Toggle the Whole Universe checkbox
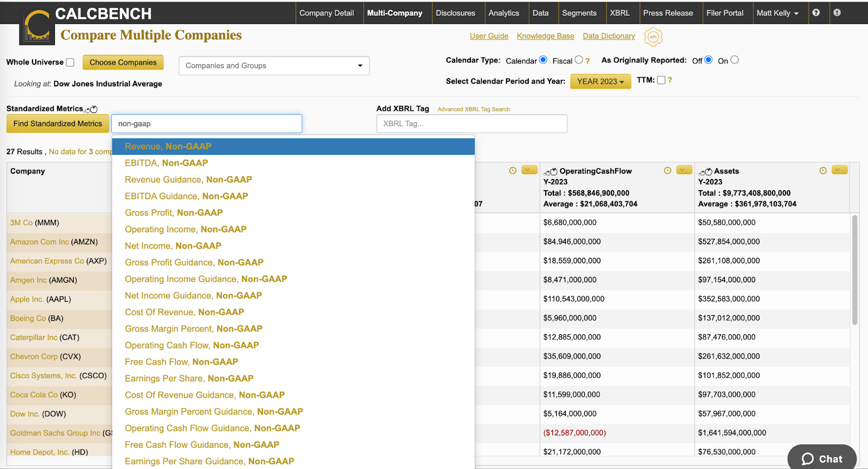868x469 pixels. coord(70,62)
